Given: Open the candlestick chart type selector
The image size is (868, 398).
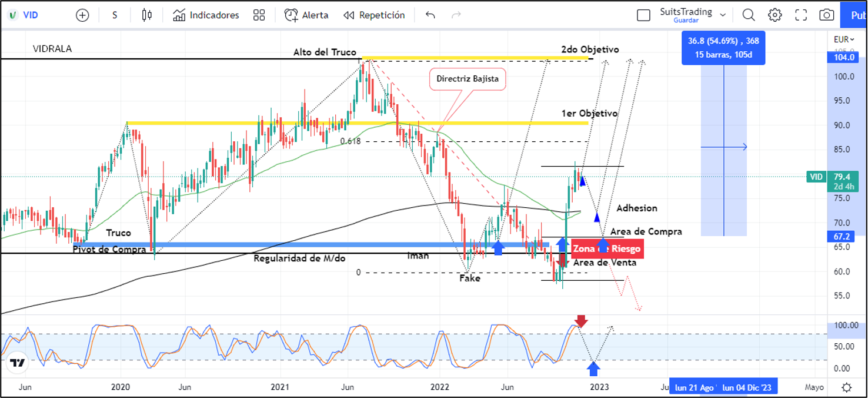Looking at the screenshot, I should click(147, 15).
